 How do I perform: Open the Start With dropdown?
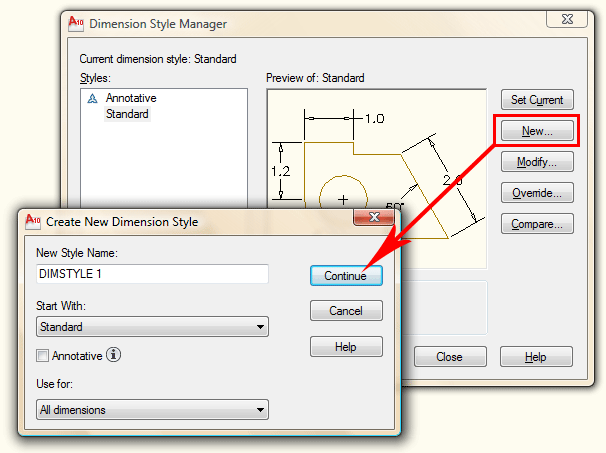152,327
